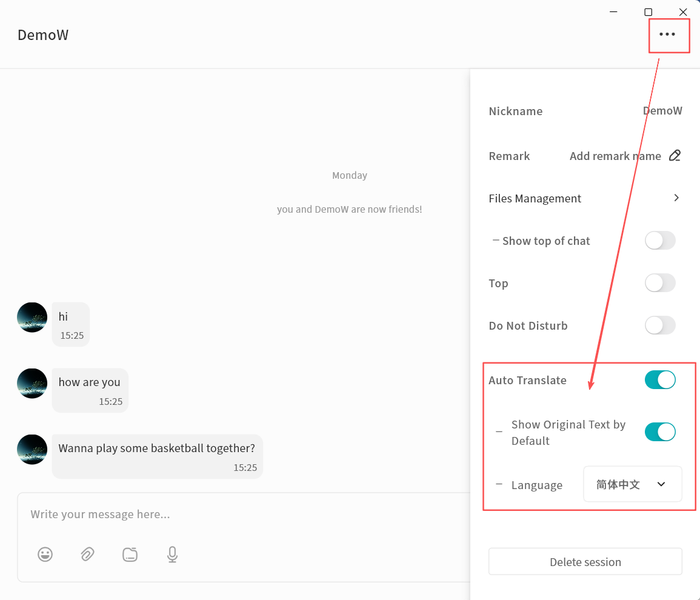Click the Delete session button

[x=585, y=562]
